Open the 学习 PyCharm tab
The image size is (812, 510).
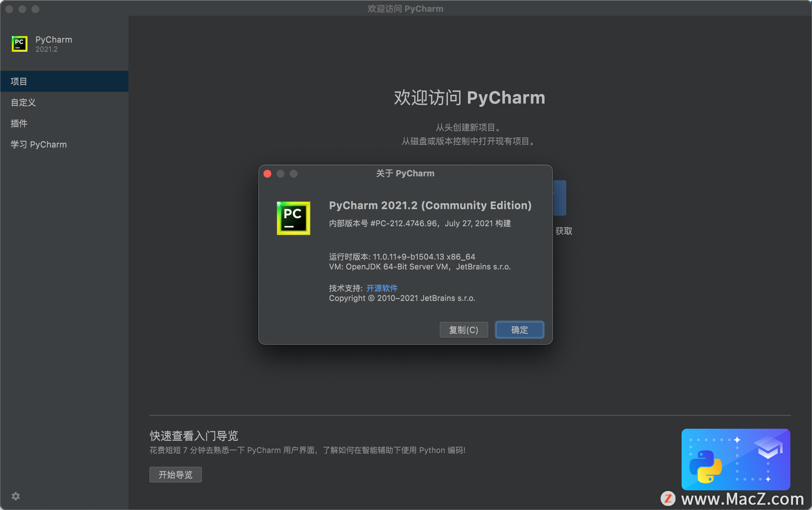point(64,145)
